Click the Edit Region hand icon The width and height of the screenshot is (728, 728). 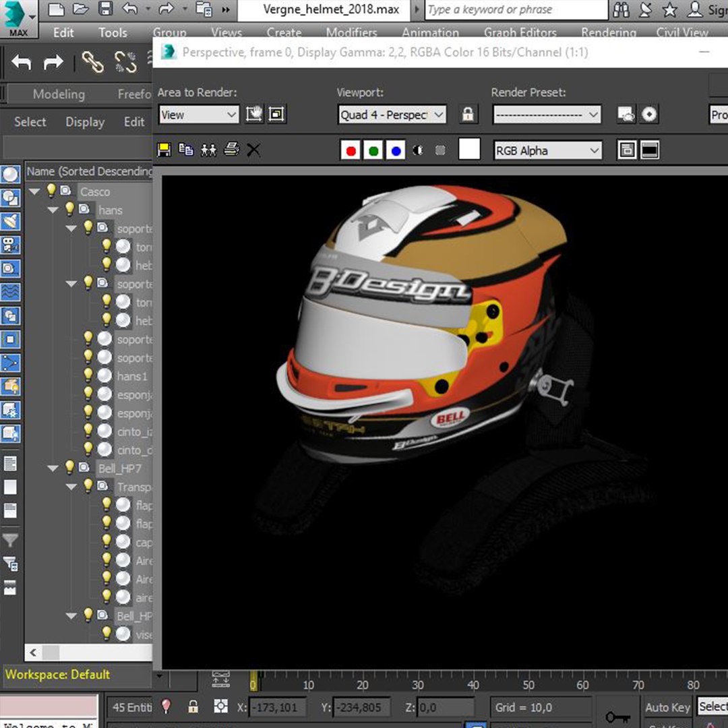click(254, 114)
